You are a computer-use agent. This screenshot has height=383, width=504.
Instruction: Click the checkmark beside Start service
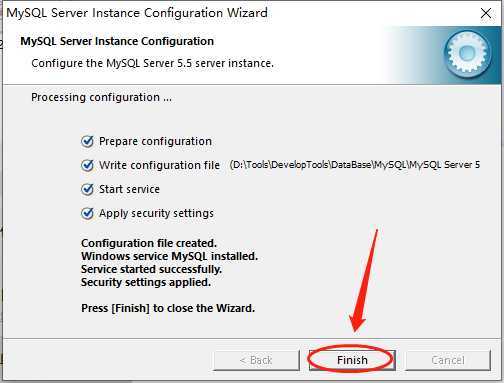(87, 189)
